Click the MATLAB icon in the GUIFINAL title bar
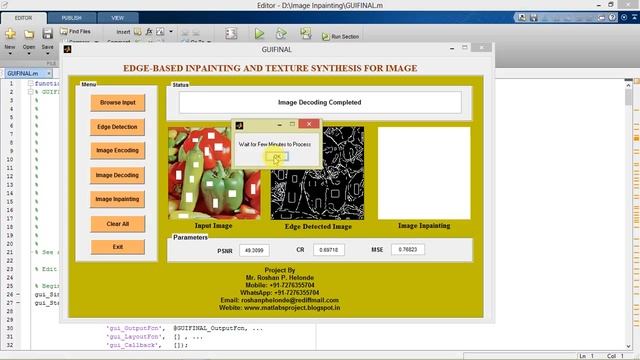Viewport: 640px width, 360px height. point(67,49)
